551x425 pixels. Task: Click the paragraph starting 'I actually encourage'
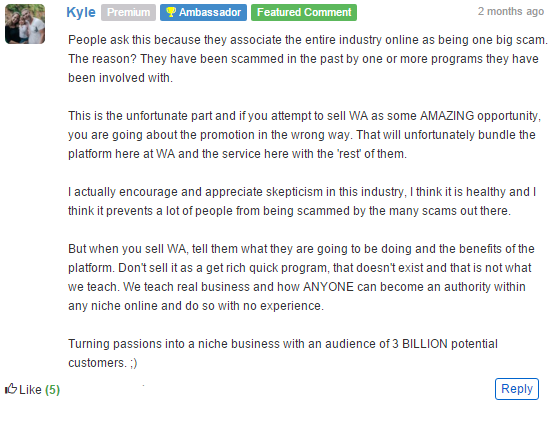(302, 201)
